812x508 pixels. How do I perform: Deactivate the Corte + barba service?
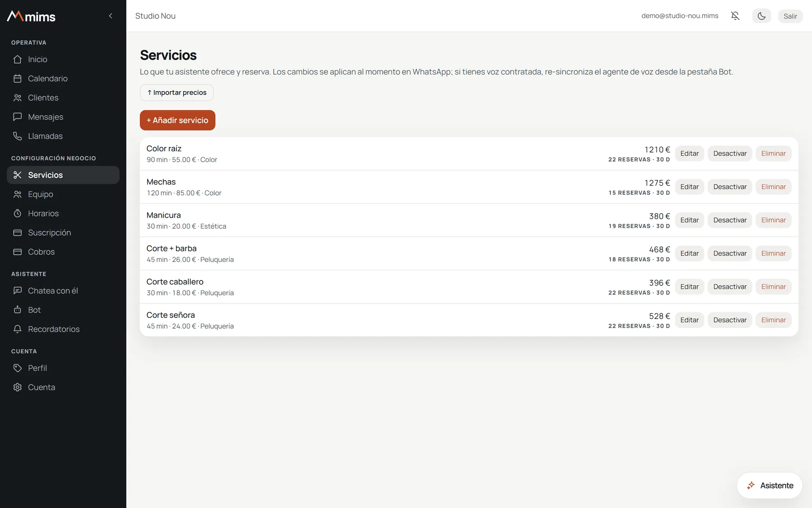730,253
